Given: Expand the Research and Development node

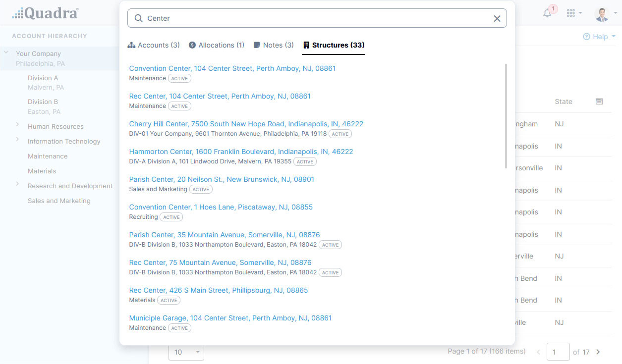Looking at the screenshot, I should click(x=17, y=184).
